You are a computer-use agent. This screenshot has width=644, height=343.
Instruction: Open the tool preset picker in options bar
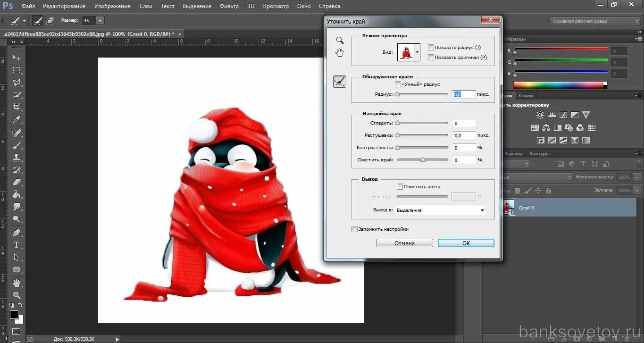coord(17,21)
